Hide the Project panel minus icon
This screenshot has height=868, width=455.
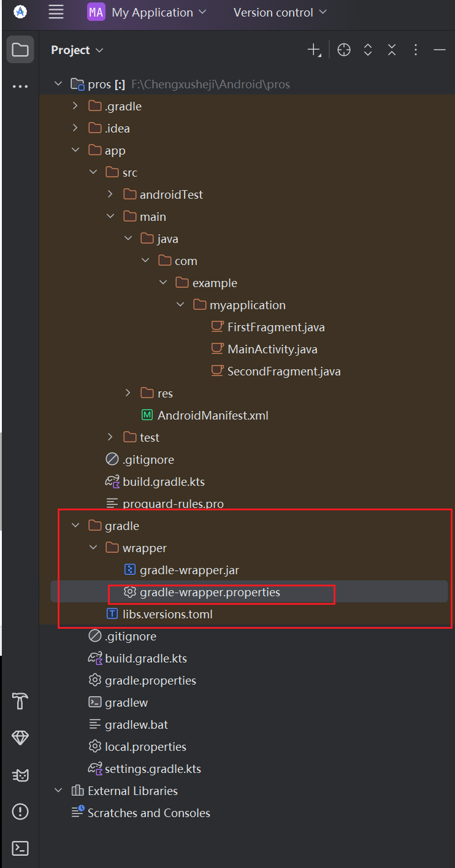(439, 50)
